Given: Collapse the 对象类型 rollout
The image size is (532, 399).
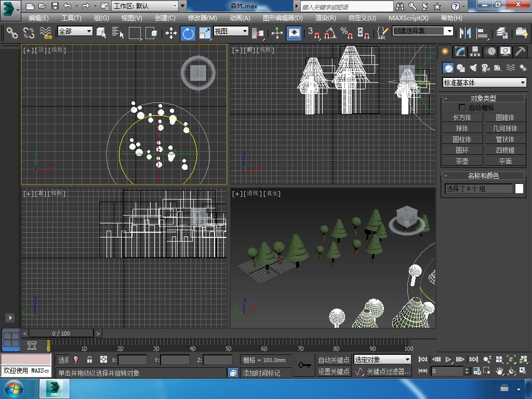Looking at the screenshot, I should coord(483,98).
